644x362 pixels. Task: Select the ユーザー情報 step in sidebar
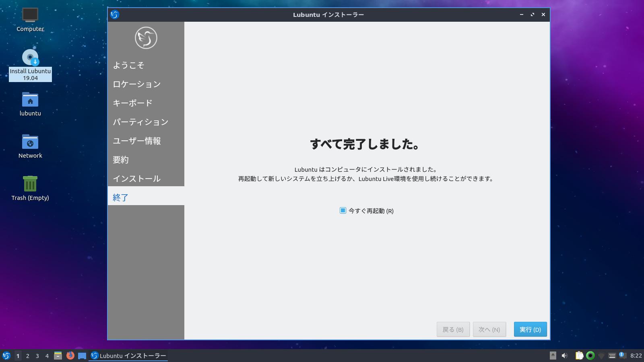point(146,141)
